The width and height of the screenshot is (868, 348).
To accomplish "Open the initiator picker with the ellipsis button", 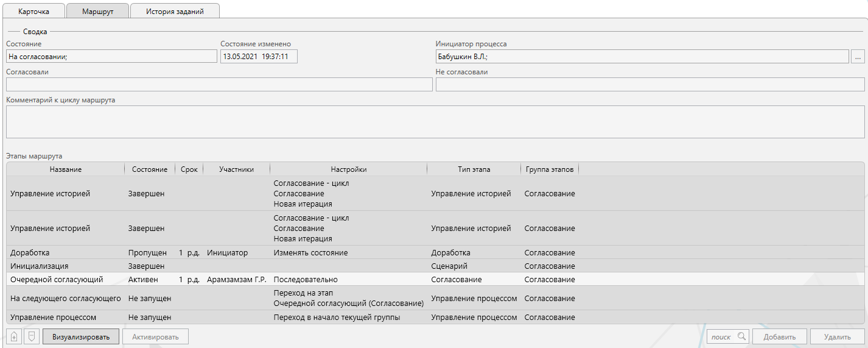I will click(x=858, y=57).
